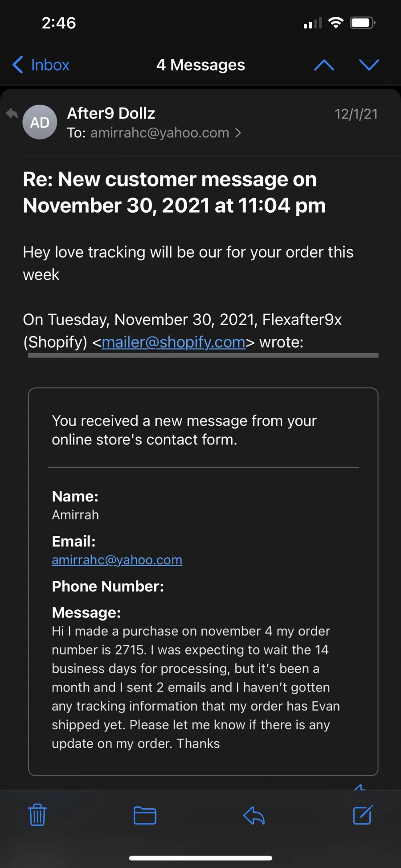The image size is (401, 868).
Task: Expand recipient details chevron
Action: [238, 133]
